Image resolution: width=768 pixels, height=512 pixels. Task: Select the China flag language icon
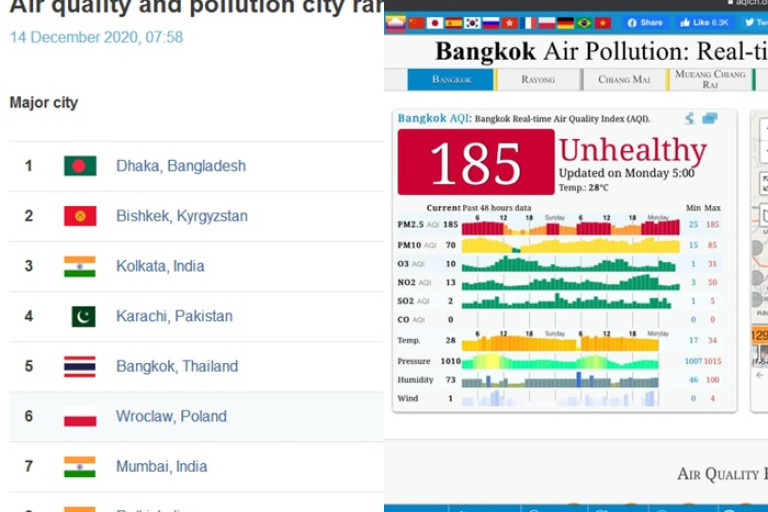(x=416, y=23)
